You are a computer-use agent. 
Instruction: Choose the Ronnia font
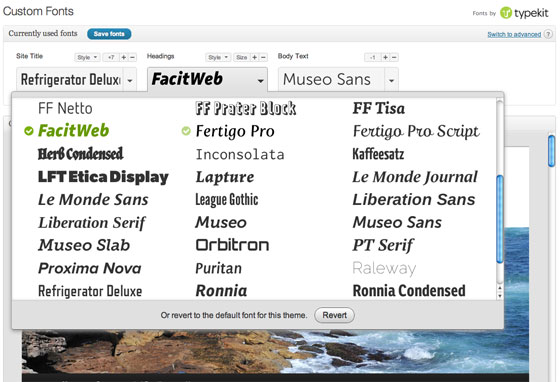click(221, 291)
